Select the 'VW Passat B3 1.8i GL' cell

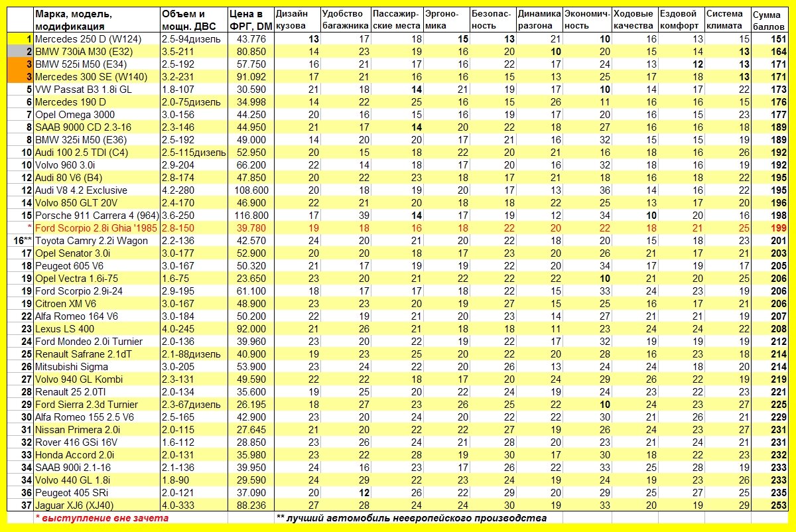click(x=96, y=90)
